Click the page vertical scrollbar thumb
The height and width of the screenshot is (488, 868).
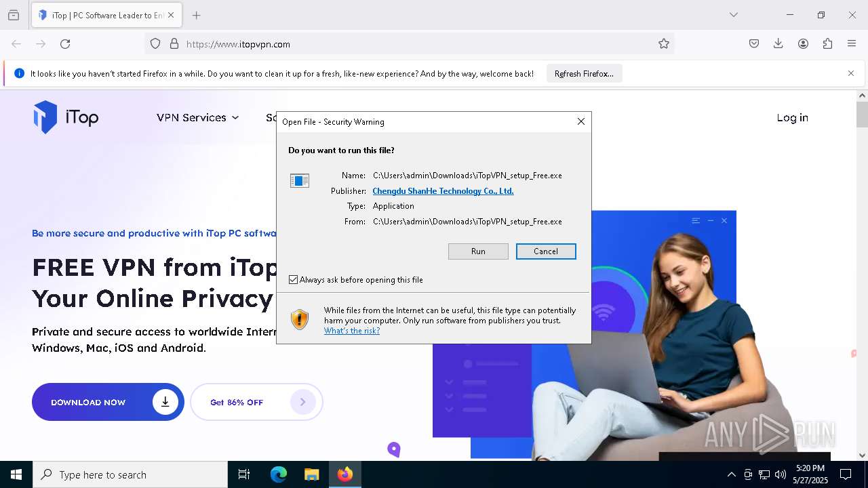[x=862, y=114]
